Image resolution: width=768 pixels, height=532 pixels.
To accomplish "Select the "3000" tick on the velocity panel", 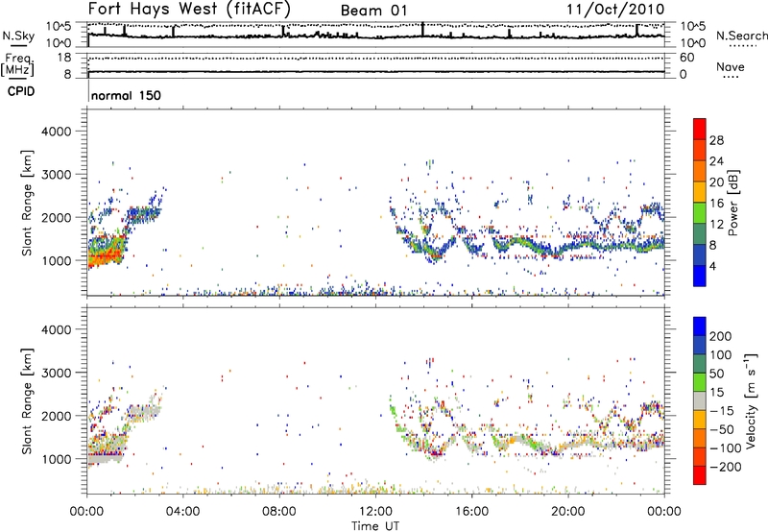I will (57, 373).
